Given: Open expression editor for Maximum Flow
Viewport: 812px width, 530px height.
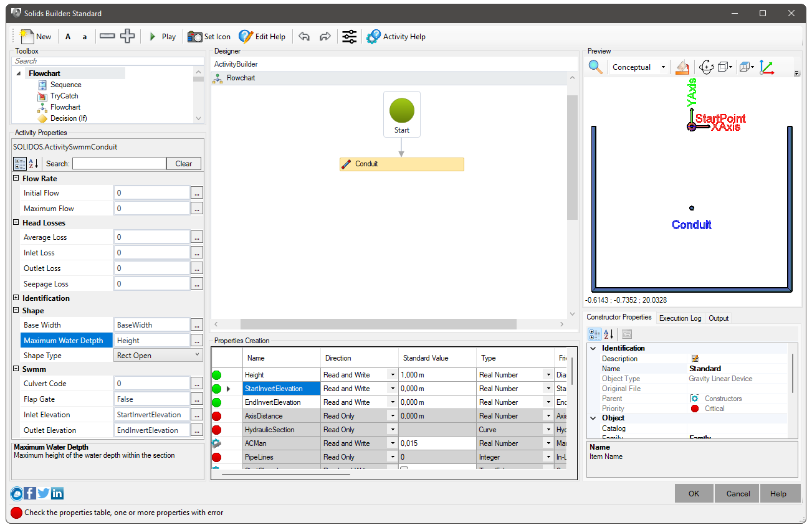Looking at the screenshot, I should pyautogui.click(x=197, y=209).
